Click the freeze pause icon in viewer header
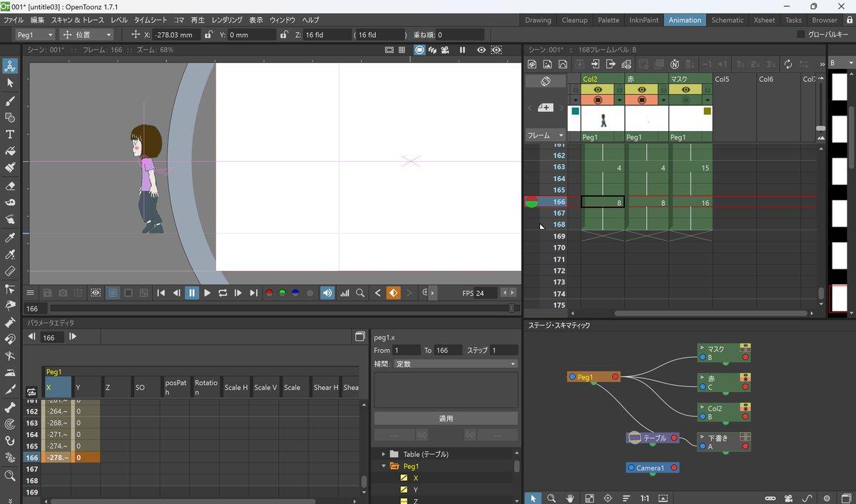856x504 pixels. (x=462, y=50)
